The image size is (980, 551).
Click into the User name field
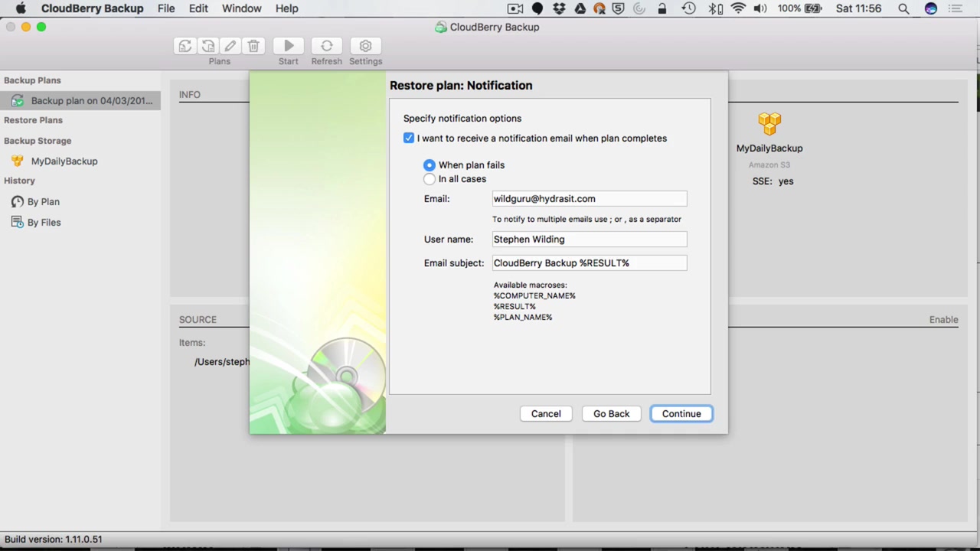(590, 239)
